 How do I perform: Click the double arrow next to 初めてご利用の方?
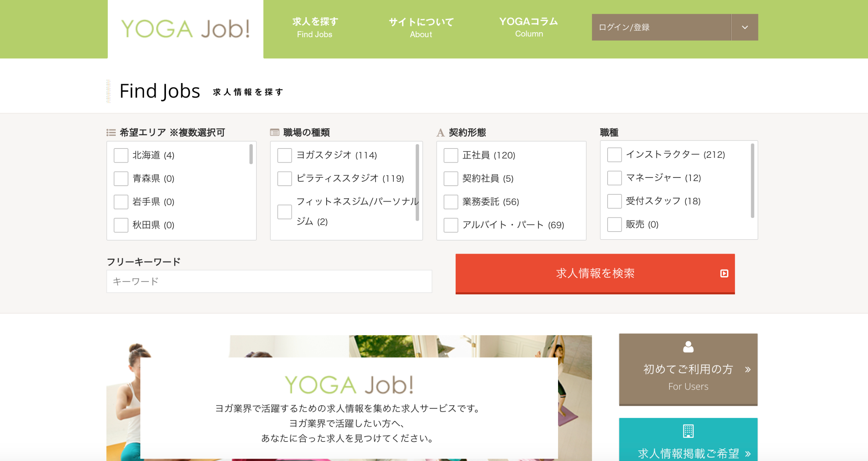point(748,370)
